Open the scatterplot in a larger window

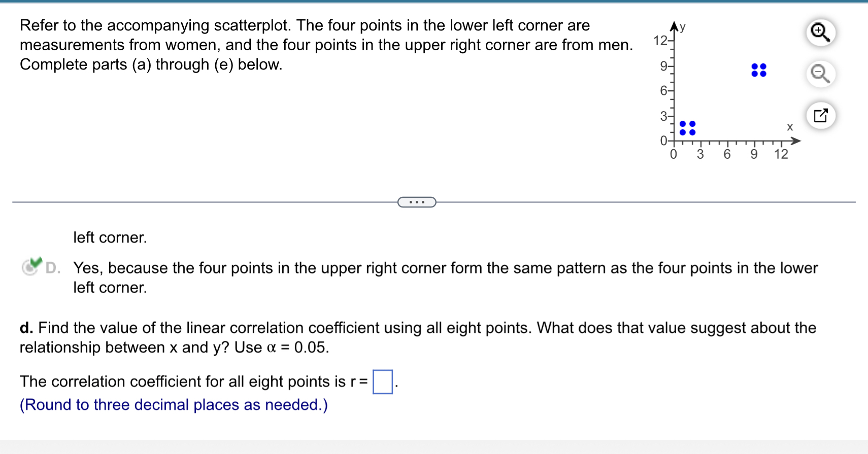pos(821,116)
